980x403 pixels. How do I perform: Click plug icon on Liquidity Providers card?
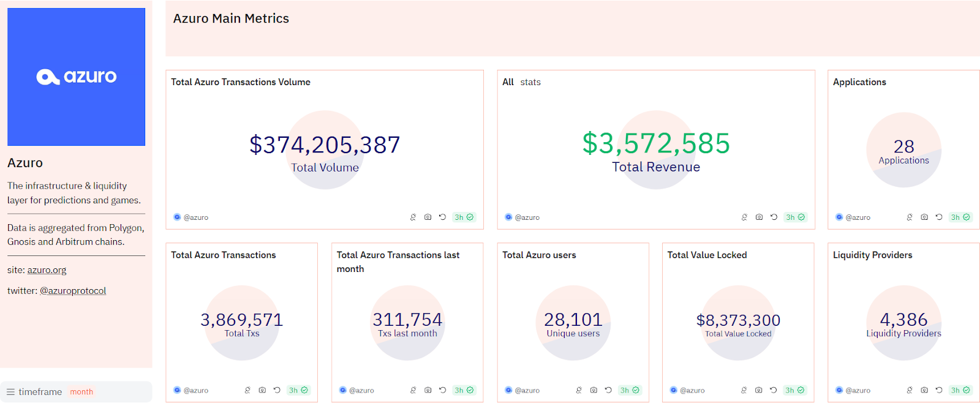(910, 390)
